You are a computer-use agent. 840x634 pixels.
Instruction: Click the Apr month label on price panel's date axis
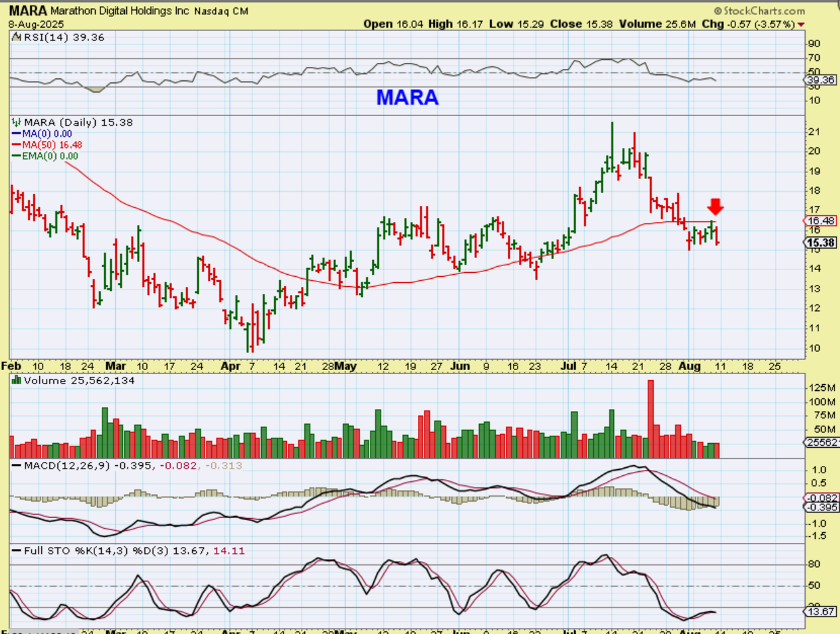[x=231, y=366]
